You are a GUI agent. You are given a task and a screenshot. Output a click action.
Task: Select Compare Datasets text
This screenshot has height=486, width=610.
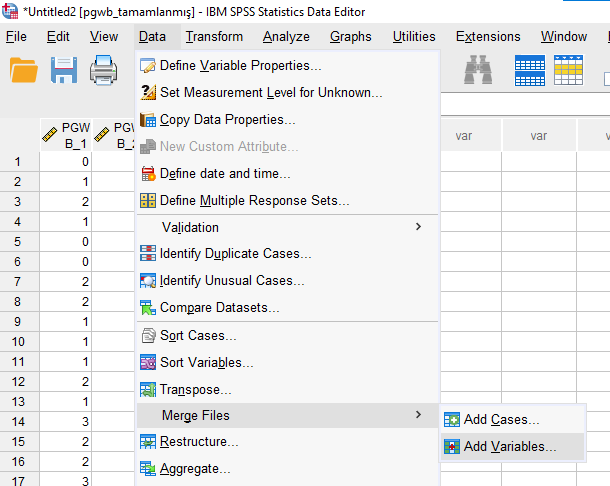pyautogui.click(x=219, y=308)
